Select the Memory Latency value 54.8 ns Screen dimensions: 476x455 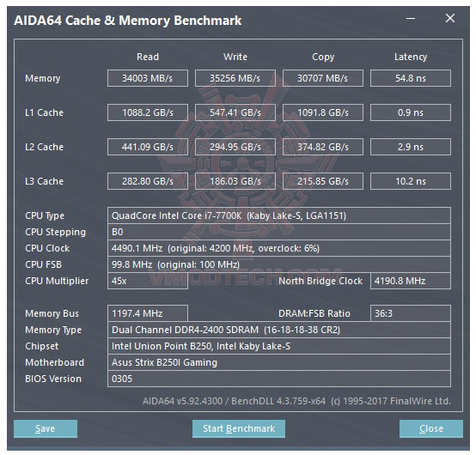coord(411,78)
